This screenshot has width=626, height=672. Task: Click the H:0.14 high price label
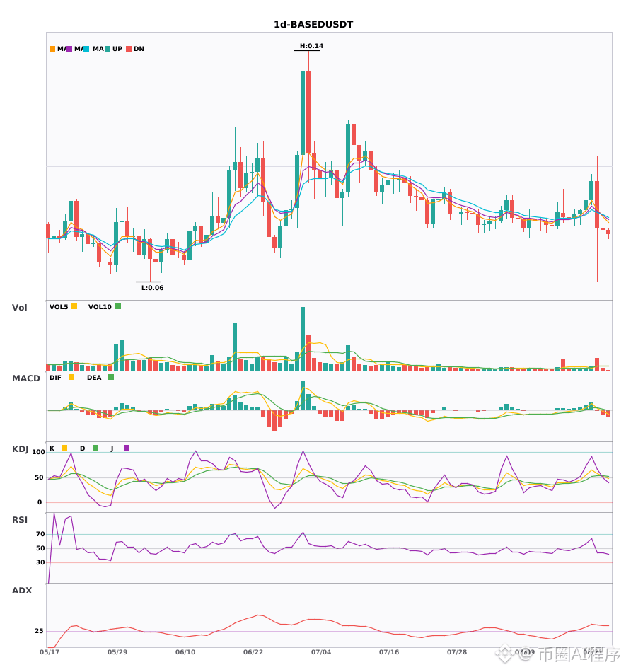[x=311, y=46]
